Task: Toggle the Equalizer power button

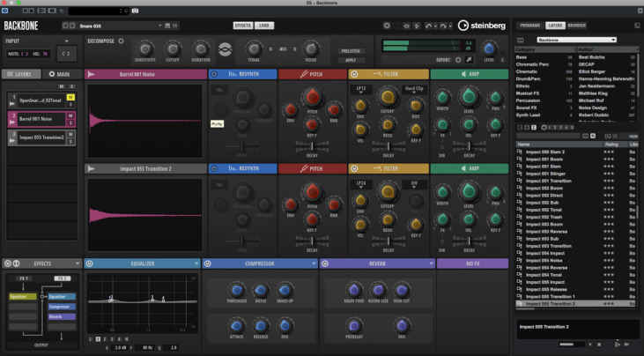Action: tap(89, 263)
